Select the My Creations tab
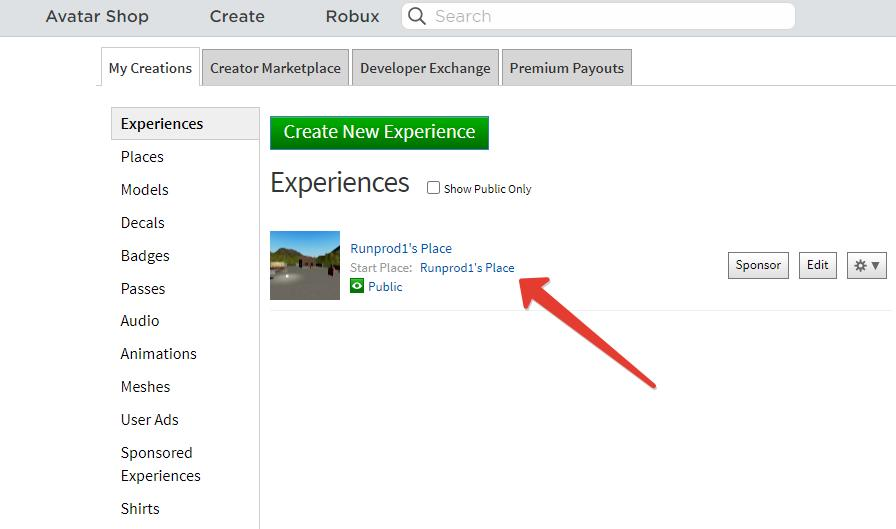 (150, 68)
